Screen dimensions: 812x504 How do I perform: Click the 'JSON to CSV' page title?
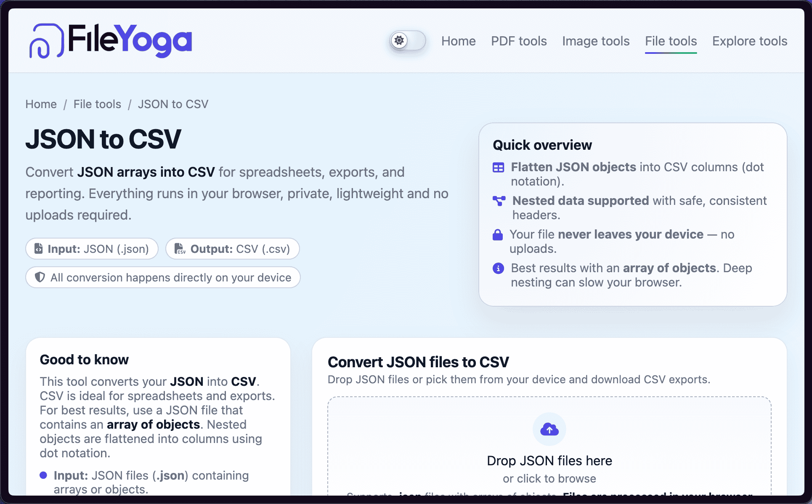pos(103,139)
